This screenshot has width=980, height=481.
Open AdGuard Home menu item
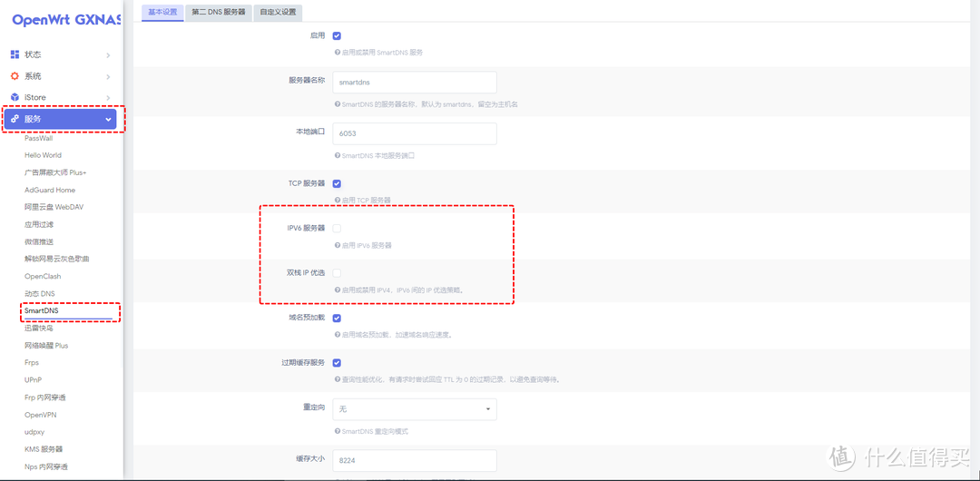pos(50,190)
